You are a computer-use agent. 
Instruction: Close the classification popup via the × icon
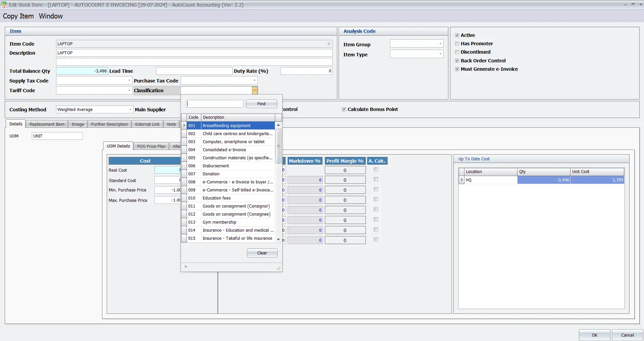click(186, 267)
